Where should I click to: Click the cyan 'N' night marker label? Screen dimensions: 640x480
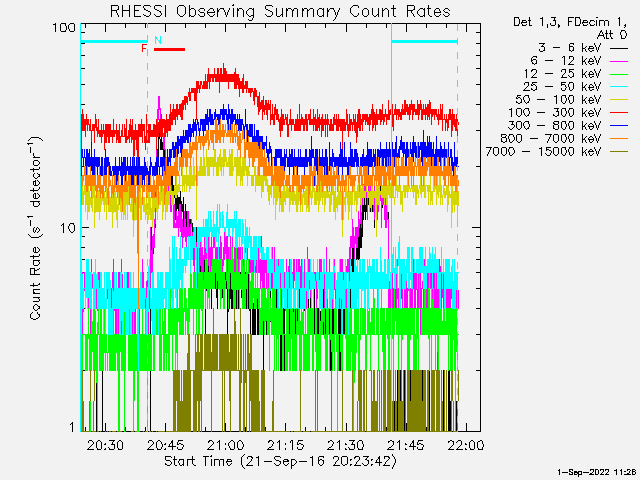(x=158, y=40)
